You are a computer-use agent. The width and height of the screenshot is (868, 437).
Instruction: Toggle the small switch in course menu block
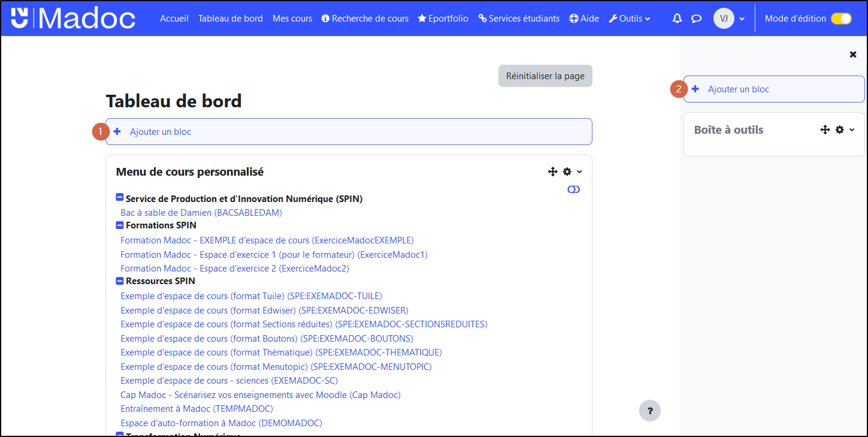coord(573,189)
